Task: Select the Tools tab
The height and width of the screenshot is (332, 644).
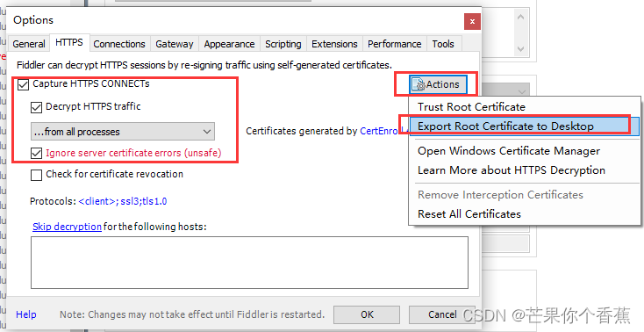Action: [x=443, y=44]
